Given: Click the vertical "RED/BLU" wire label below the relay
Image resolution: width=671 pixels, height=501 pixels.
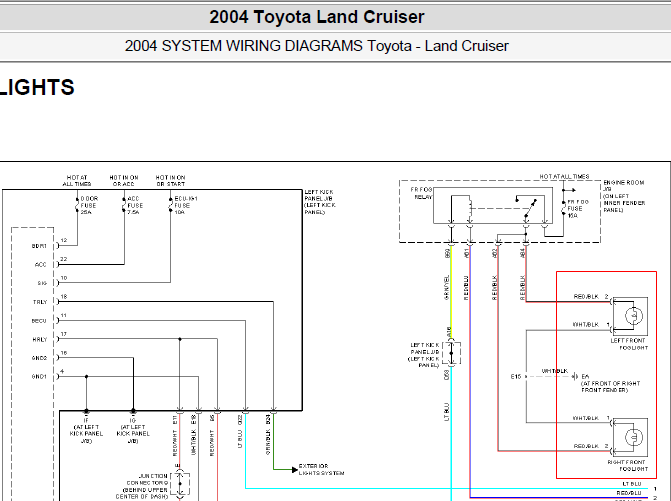Looking at the screenshot, I should click(x=466, y=288).
